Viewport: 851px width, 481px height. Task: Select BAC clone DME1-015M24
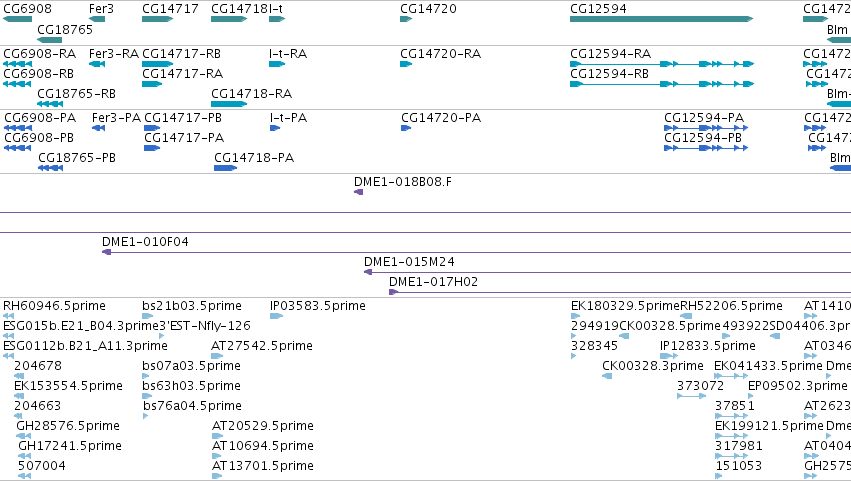coord(409,262)
